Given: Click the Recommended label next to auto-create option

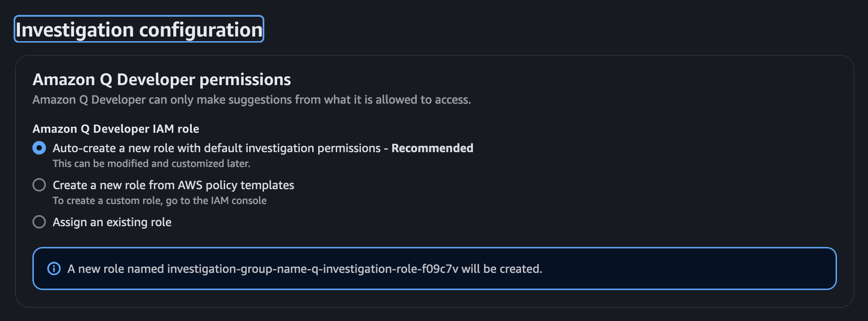Looking at the screenshot, I should [x=432, y=148].
